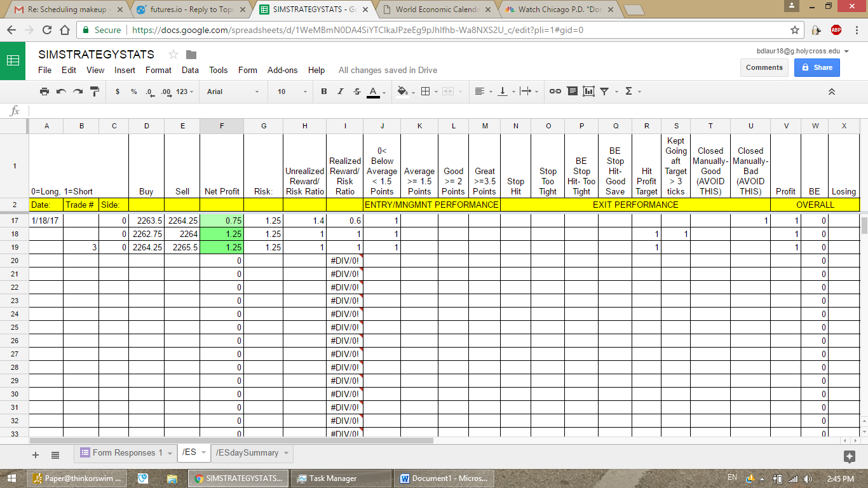Click the Insert comment icon
This screenshot has height=488, width=868.
click(x=572, y=91)
